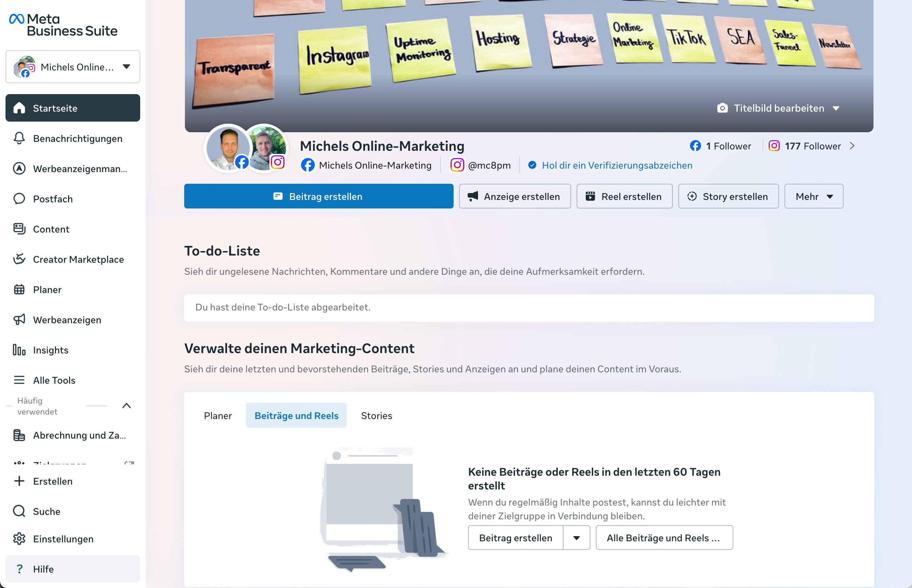Click the Insights bar chart icon
Screen dimensions: 912x588
(x=19, y=350)
